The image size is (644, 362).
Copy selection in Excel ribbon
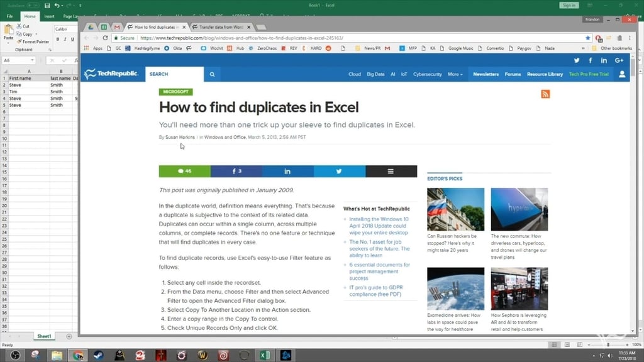25,34
